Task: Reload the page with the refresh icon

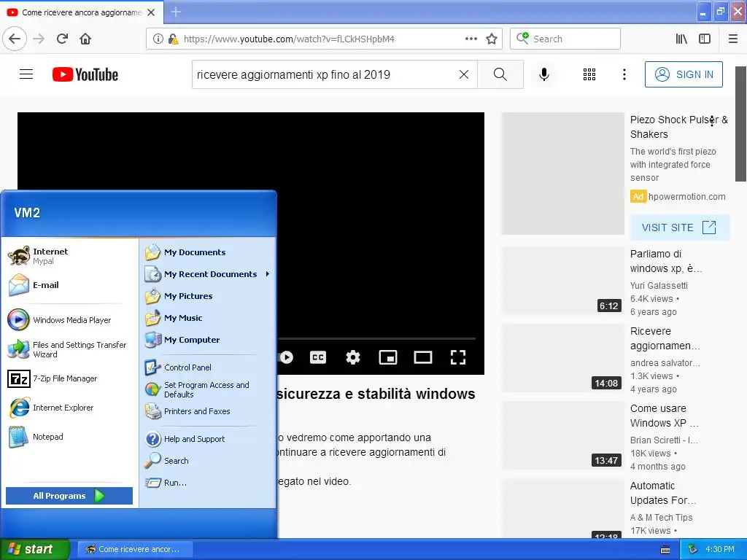Action: [62, 39]
